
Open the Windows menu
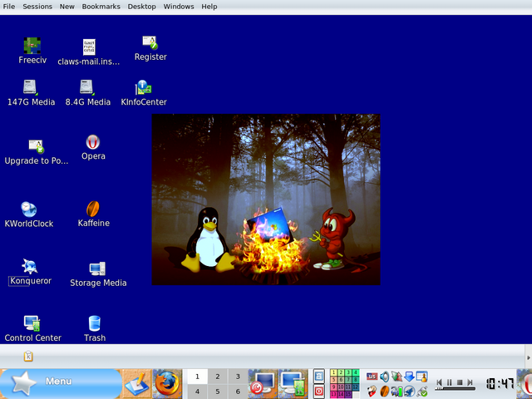(x=179, y=7)
